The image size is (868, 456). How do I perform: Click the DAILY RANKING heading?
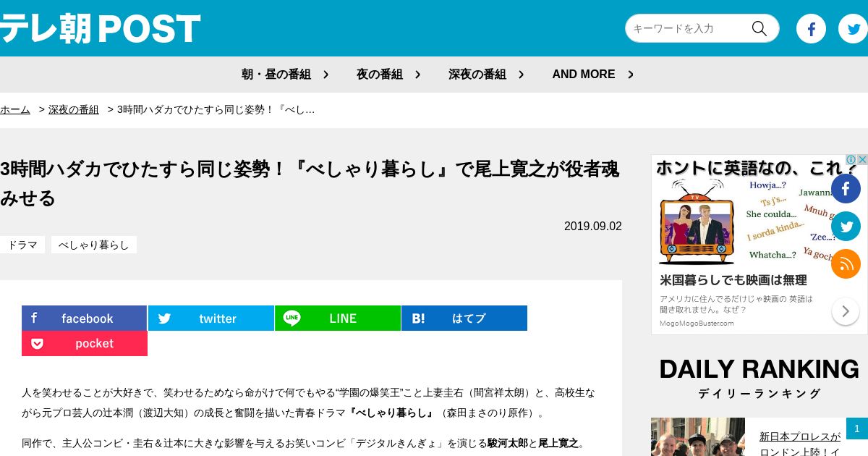point(759,369)
